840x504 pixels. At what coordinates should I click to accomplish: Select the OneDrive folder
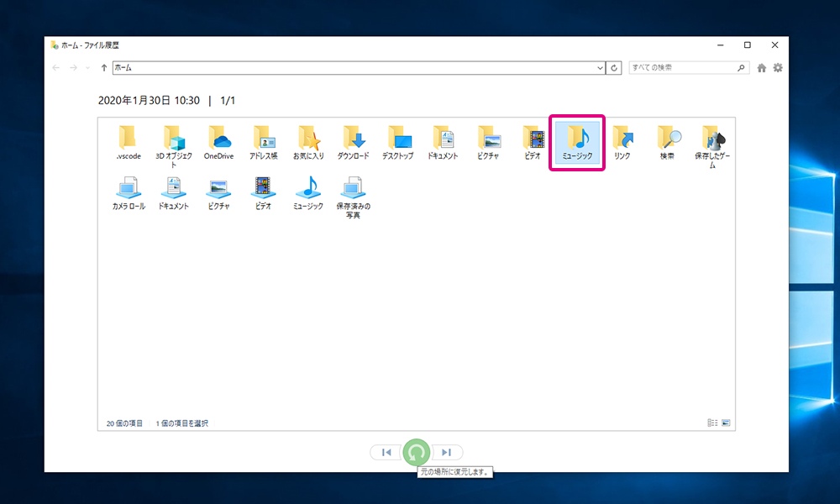[218, 142]
